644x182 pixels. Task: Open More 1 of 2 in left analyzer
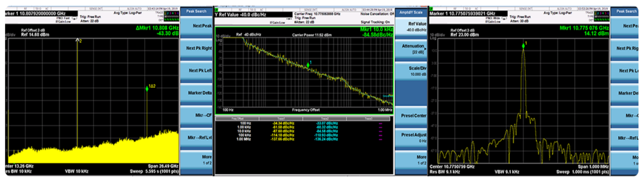pos(196,159)
